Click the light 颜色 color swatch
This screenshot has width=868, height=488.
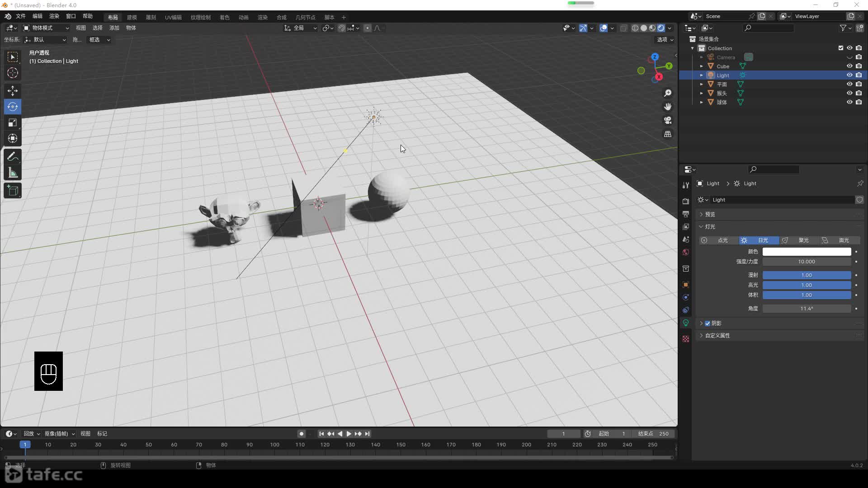tap(807, 252)
